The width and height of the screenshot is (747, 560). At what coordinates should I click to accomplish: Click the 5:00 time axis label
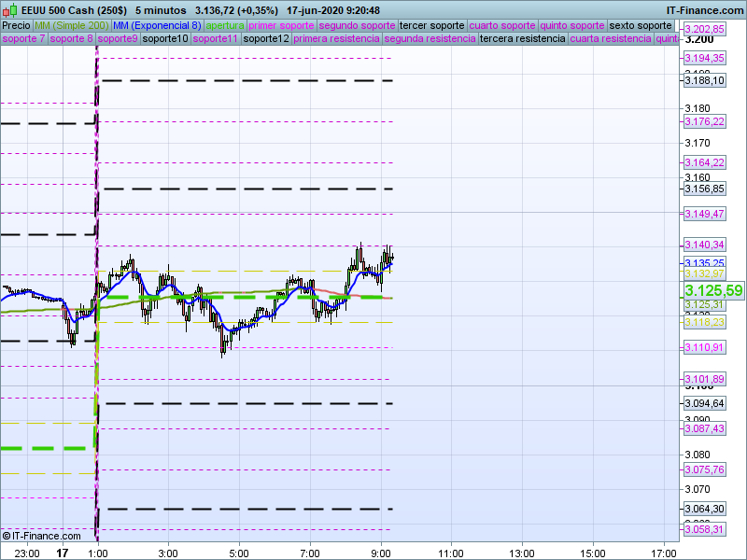(239, 553)
